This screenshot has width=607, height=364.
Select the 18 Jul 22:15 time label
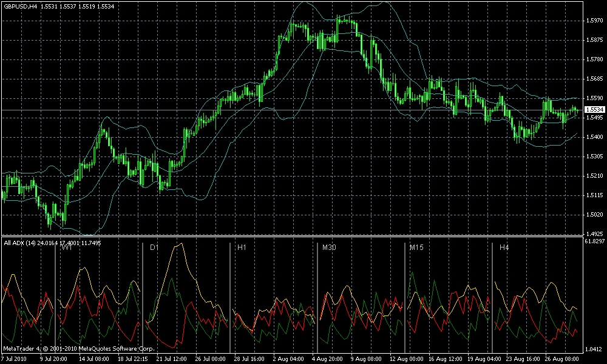point(132,359)
